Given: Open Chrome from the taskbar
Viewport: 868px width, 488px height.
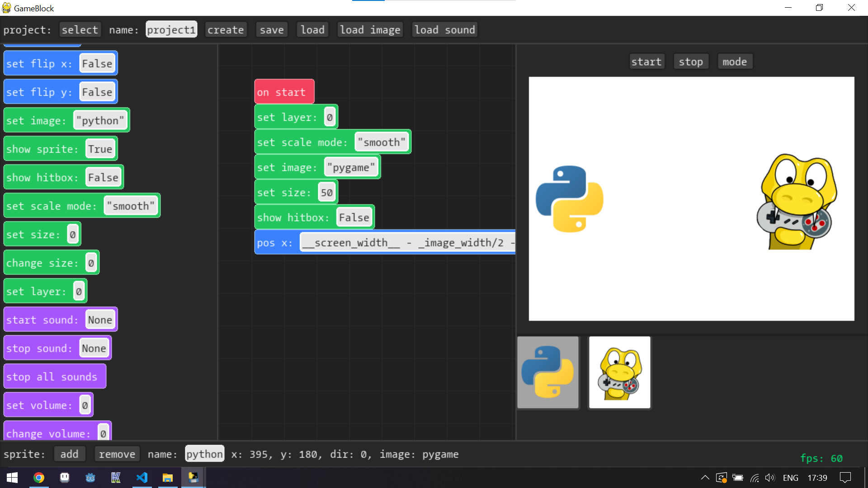Looking at the screenshot, I should [39, 478].
